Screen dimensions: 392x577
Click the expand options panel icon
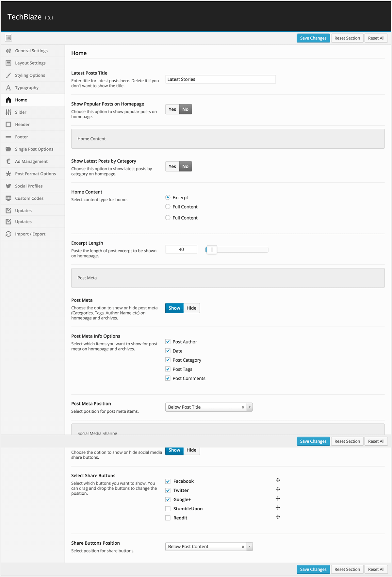point(8,38)
